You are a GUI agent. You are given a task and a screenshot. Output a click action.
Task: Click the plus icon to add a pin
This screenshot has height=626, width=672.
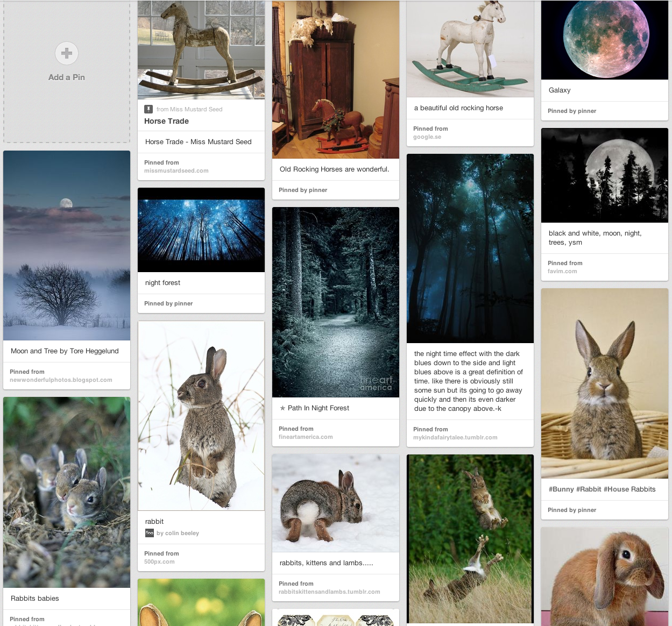[67, 53]
